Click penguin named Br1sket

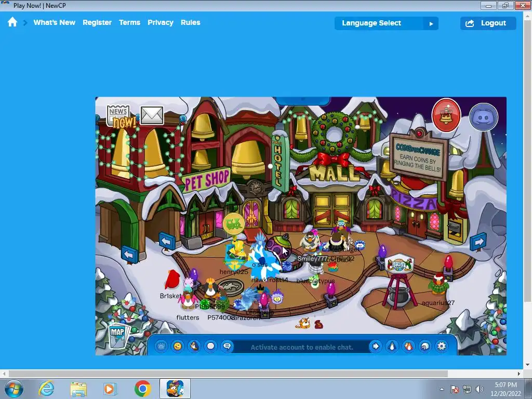tap(173, 280)
